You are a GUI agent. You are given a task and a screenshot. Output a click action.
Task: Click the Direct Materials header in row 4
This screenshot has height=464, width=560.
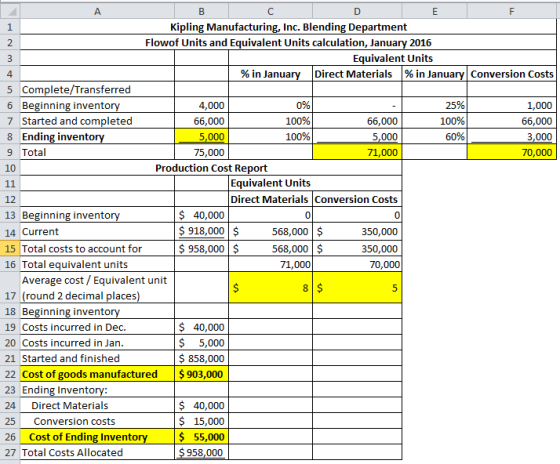click(x=357, y=74)
